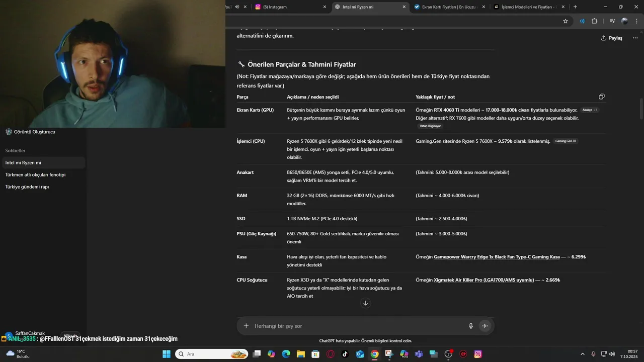The height and width of the screenshot is (362, 644).
Task: Click the 'Anakart' row label
Action: coord(245,172)
